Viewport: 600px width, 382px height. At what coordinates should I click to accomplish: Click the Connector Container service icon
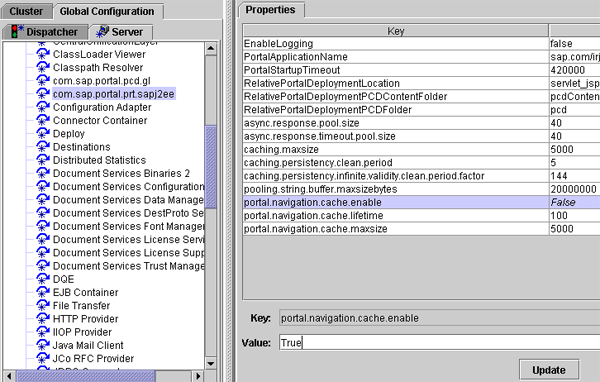point(43,120)
